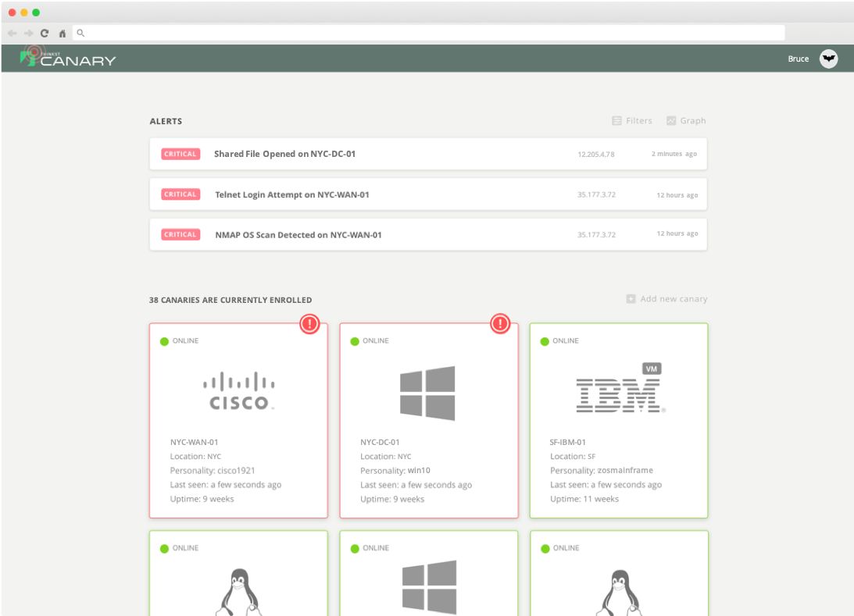The width and height of the screenshot is (854, 616).
Task: Open Bruce's bird avatar in the top right
Action: coord(828,59)
